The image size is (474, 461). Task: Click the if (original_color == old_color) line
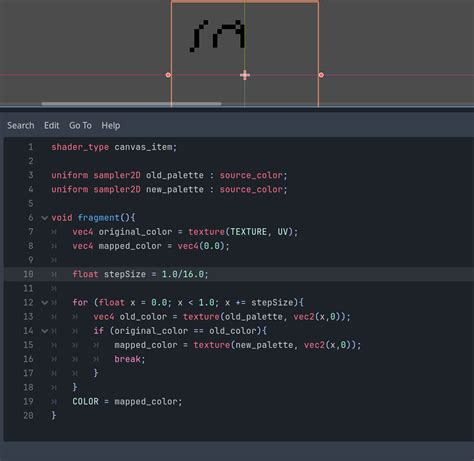tap(180, 331)
